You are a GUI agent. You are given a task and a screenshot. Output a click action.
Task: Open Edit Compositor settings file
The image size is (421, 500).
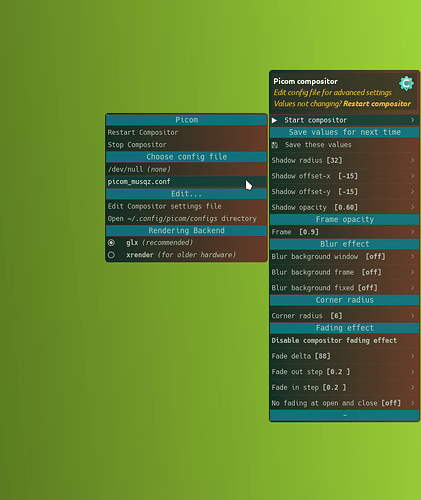pos(186,206)
